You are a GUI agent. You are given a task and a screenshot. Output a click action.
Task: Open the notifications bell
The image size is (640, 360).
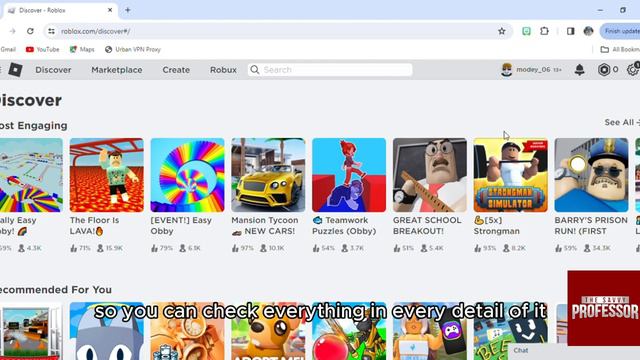click(579, 70)
